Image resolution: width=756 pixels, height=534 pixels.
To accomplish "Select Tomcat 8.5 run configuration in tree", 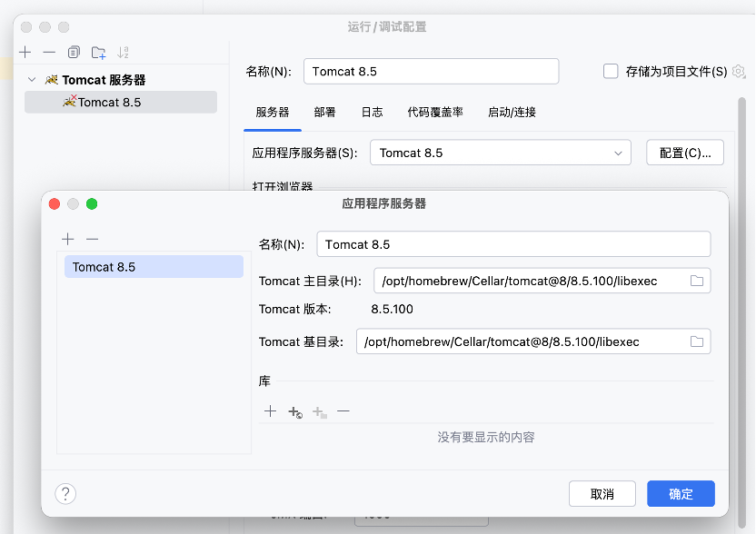I will pyautogui.click(x=109, y=103).
